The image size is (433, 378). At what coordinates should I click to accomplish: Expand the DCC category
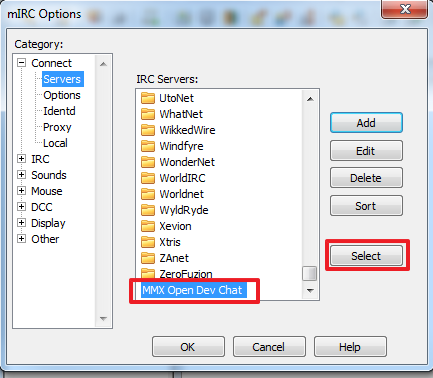22,207
